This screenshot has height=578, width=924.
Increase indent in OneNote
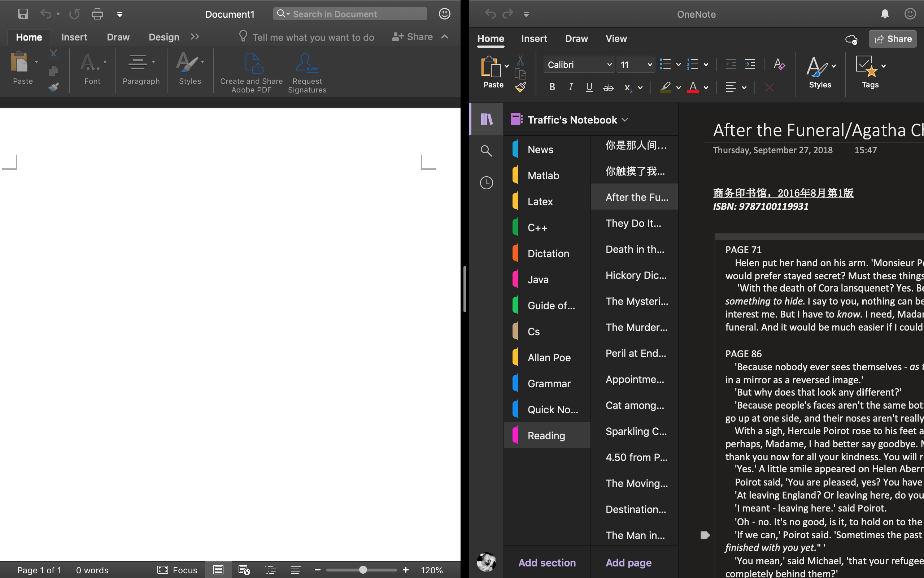[x=750, y=65]
